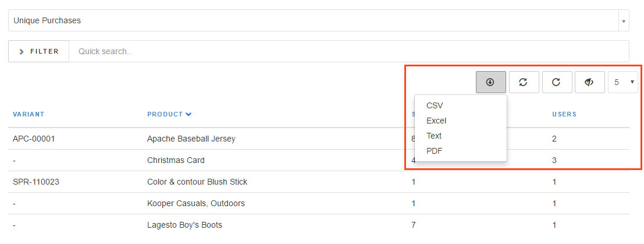Click the sync arrows icon button
644x244 pixels.
click(524, 82)
